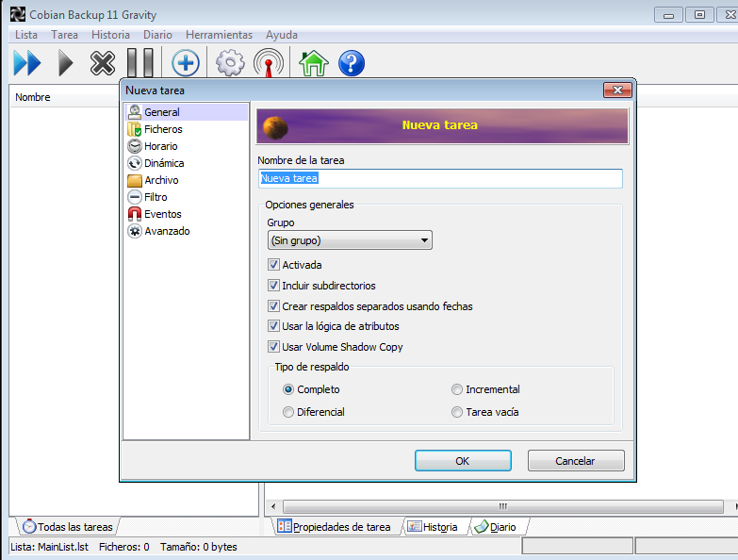Open the Ayuda menu

pyautogui.click(x=282, y=35)
